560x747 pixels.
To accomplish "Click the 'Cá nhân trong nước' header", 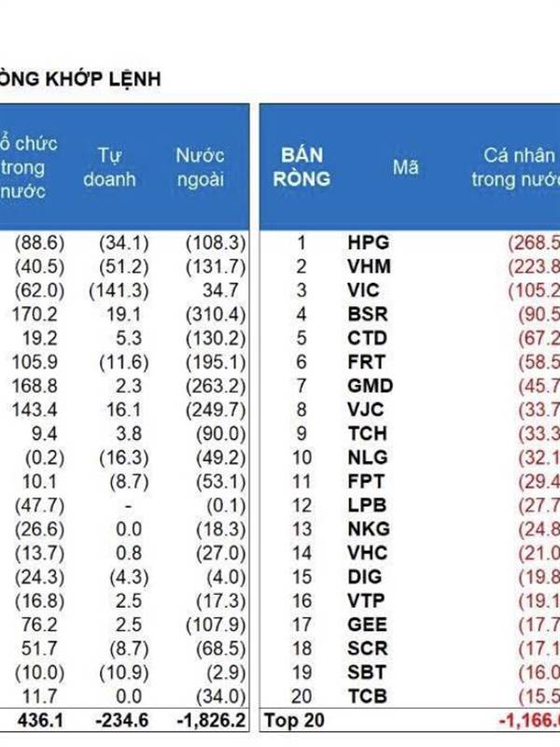I will (513, 168).
